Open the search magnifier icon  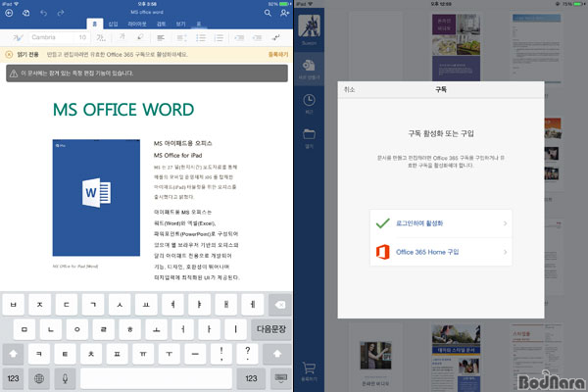coord(268,13)
